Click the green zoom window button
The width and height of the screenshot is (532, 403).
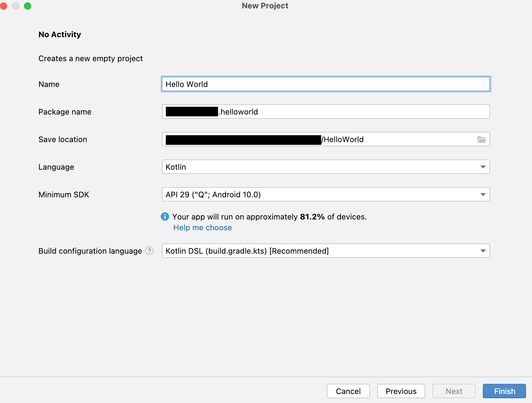click(28, 6)
